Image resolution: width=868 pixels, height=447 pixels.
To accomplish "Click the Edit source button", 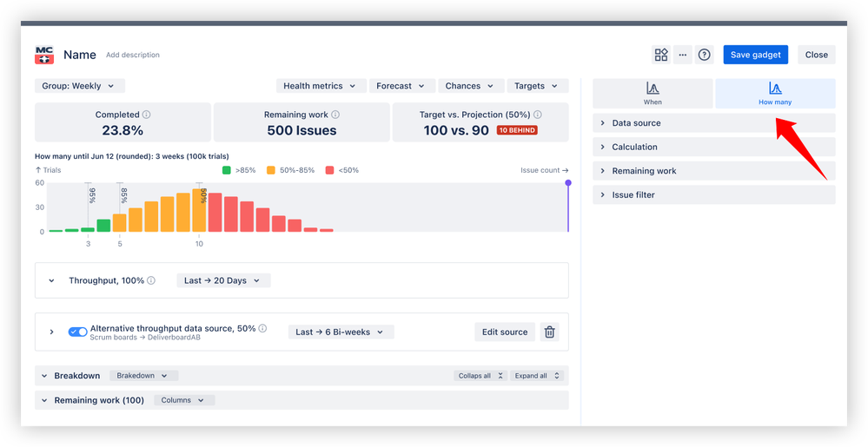I will (x=505, y=332).
